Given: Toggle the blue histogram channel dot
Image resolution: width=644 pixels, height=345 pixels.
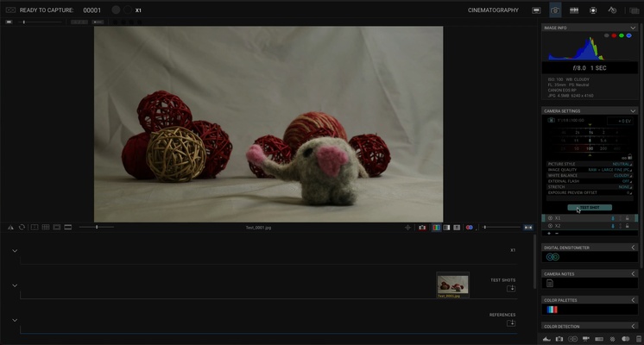Looking at the screenshot, I should tap(629, 36).
